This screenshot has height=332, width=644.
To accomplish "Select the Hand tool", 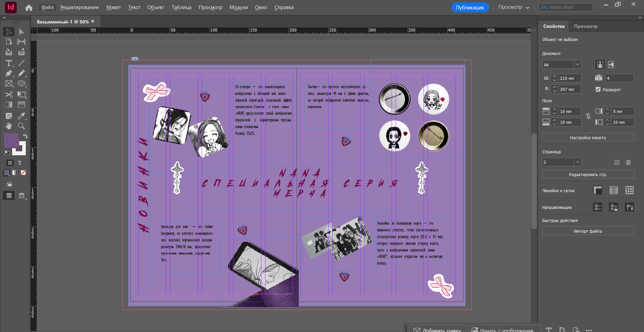I will pos(9,126).
